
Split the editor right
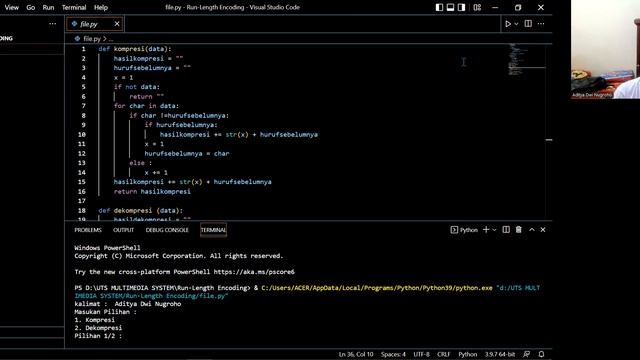pyautogui.click(x=528, y=24)
